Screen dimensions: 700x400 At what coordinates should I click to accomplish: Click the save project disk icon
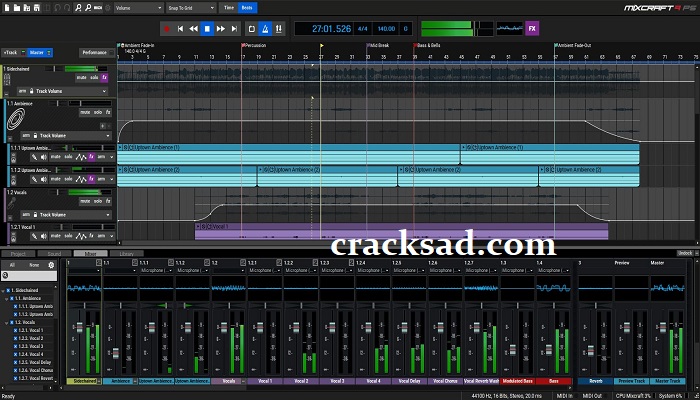tap(37, 8)
